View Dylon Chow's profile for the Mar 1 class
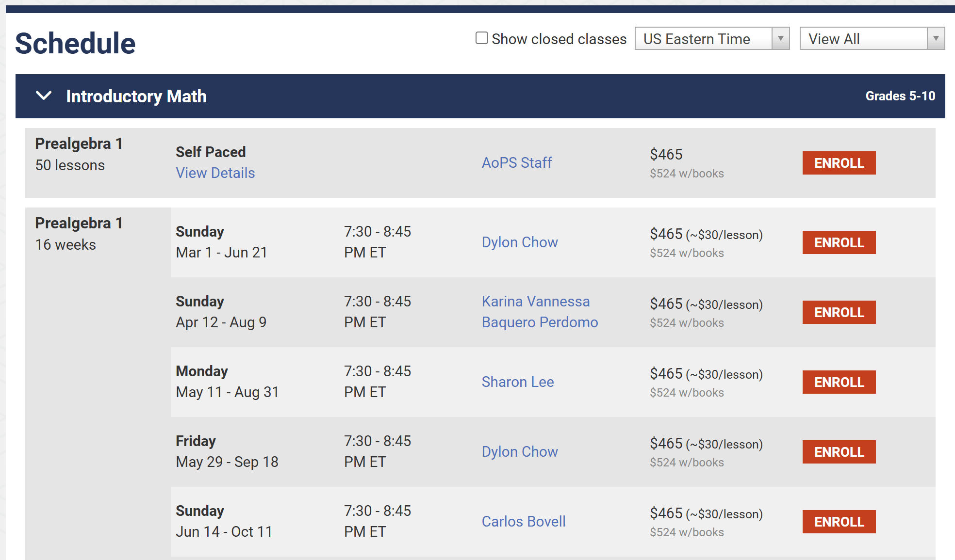Viewport: 955px width, 560px height. pyautogui.click(x=519, y=242)
